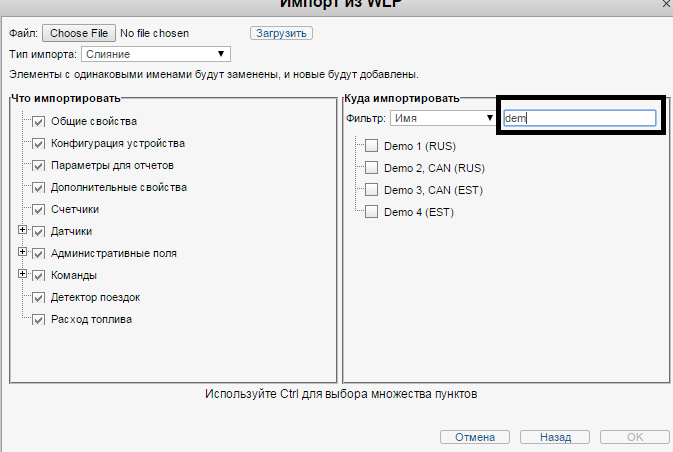Click the filter text input field
Image resolution: width=673 pixels, height=452 pixels.
[579, 118]
